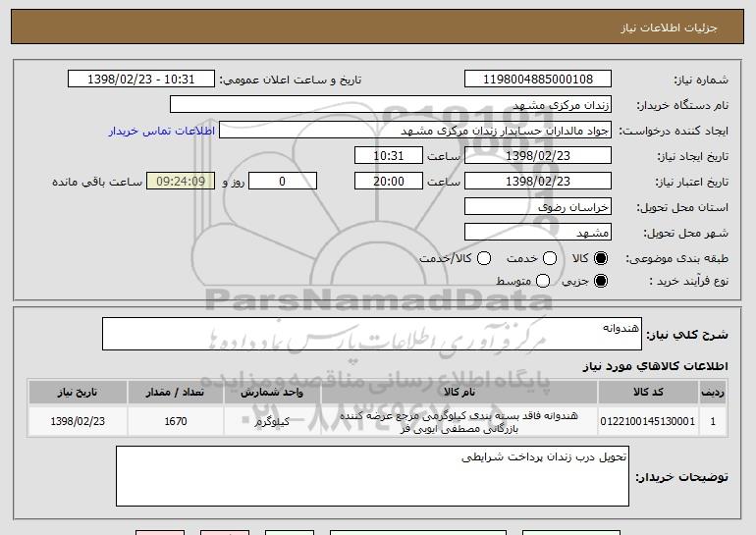Click the request creator name field
This screenshot has width=756, height=535.
point(415,130)
